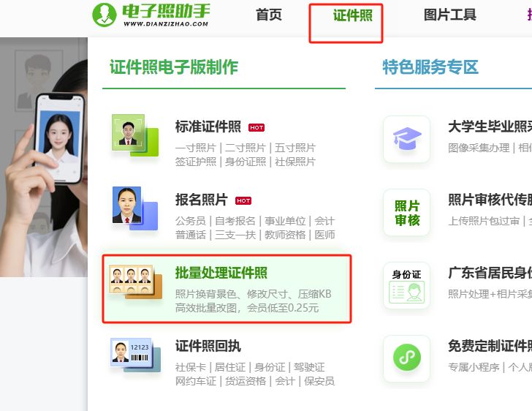532x411 pixels.
Task: Click the 证件照回执 heading link
Action: tap(208, 346)
